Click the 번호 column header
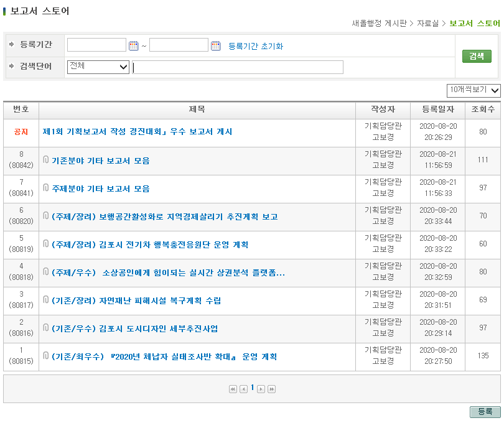The width and height of the screenshot is (504, 423). (21, 109)
